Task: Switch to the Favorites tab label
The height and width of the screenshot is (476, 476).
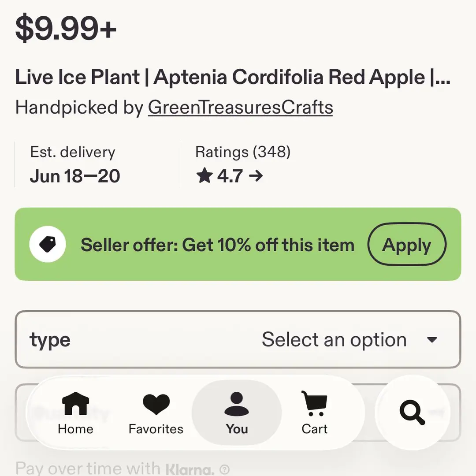Action: 156,429
